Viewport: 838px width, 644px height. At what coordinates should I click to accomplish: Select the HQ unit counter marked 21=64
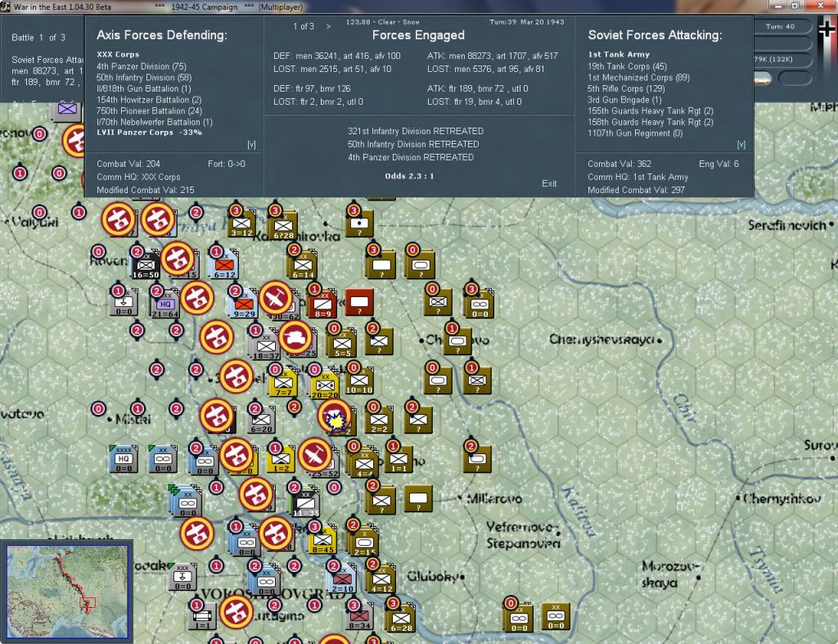tap(165, 304)
